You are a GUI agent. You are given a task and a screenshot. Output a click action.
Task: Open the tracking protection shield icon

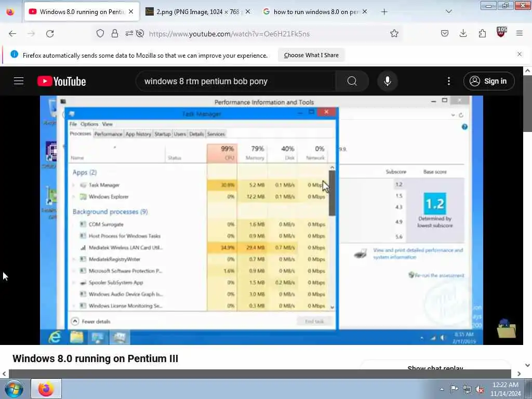(x=100, y=34)
